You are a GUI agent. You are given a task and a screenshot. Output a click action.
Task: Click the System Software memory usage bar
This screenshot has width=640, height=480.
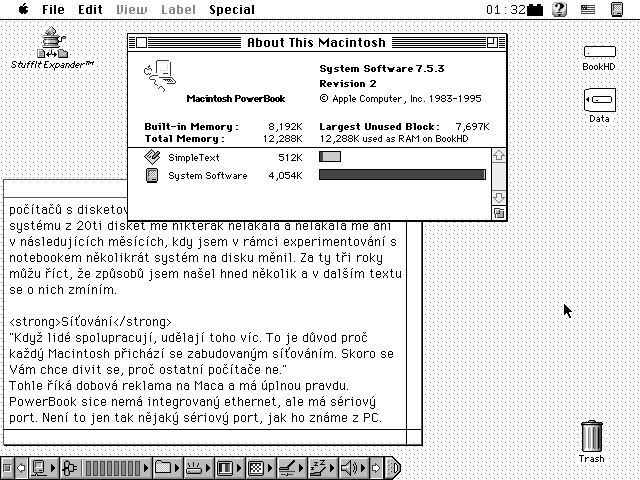(401, 175)
